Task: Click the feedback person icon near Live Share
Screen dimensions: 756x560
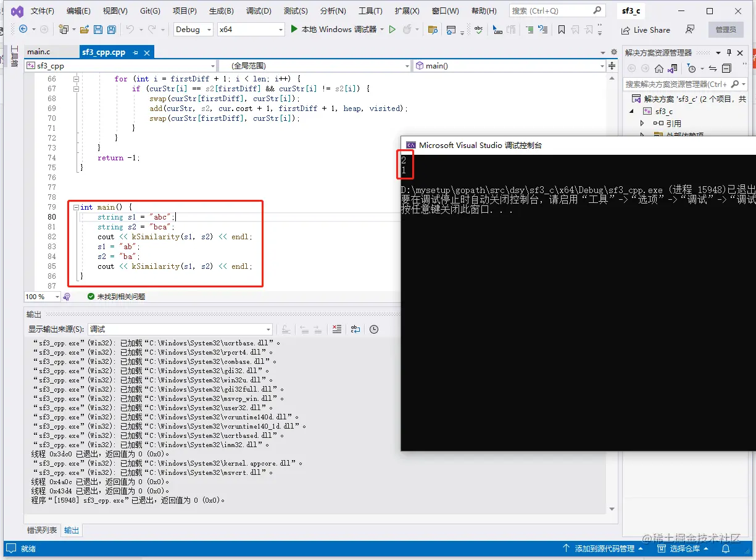Action: click(690, 30)
